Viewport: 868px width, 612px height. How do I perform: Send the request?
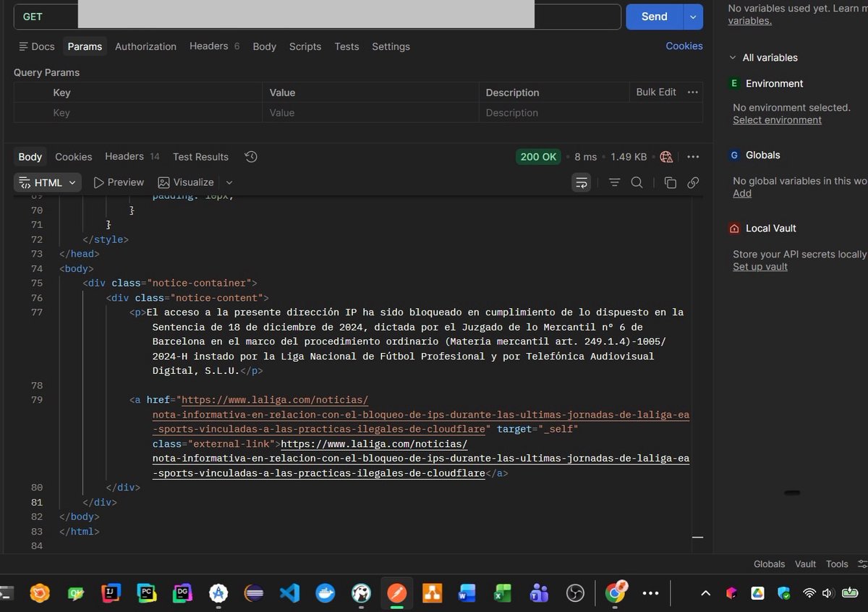click(654, 17)
